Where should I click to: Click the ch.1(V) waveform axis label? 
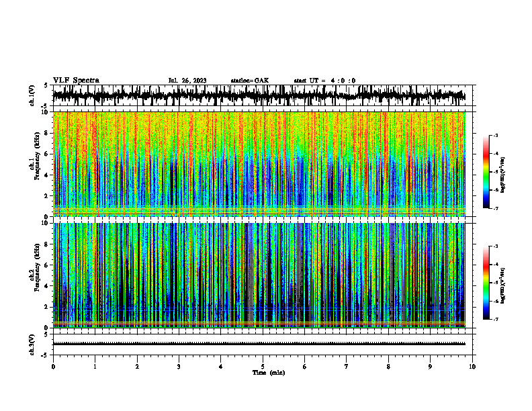point(32,95)
